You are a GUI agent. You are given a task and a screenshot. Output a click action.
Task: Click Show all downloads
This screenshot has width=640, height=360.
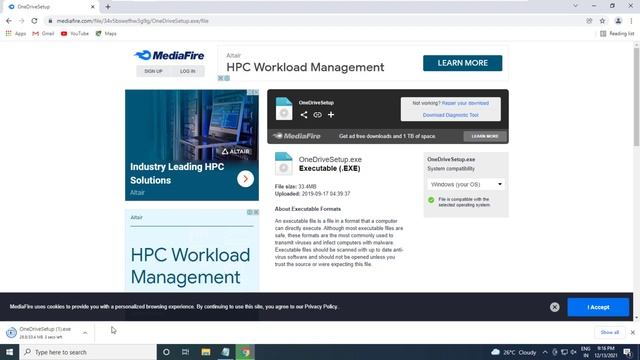click(609, 332)
